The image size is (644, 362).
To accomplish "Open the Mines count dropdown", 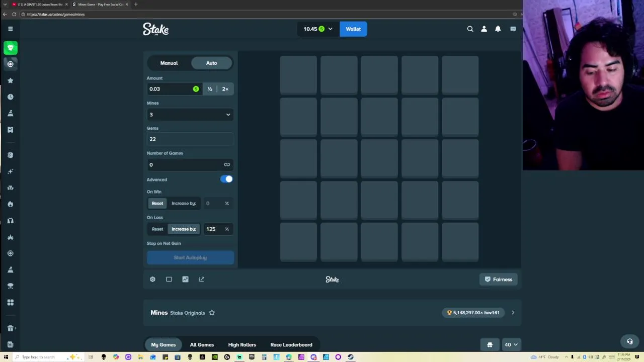I will (190, 115).
